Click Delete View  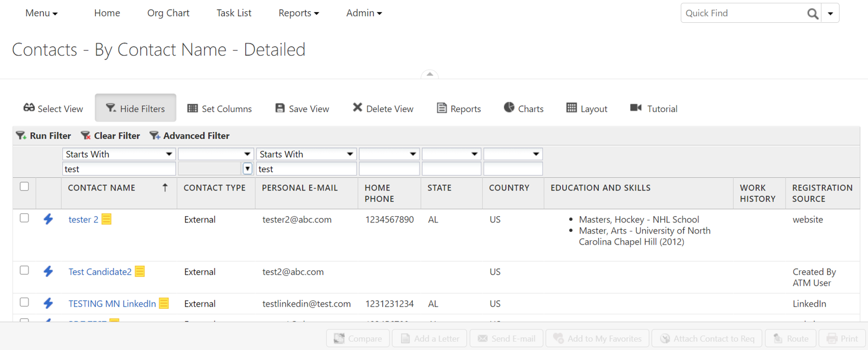[x=383, y=108]
